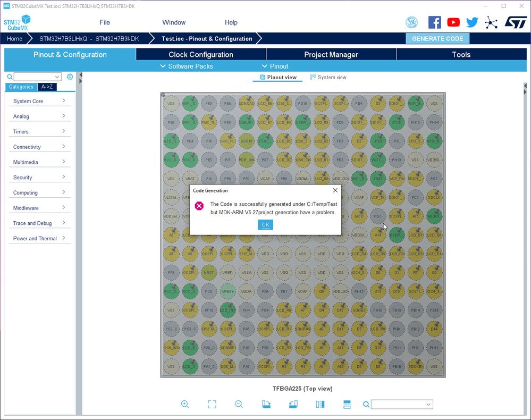This screenshot has height=420, width=531.
Task: Close the Code Generation dialog
Action: tap(335, 190)
